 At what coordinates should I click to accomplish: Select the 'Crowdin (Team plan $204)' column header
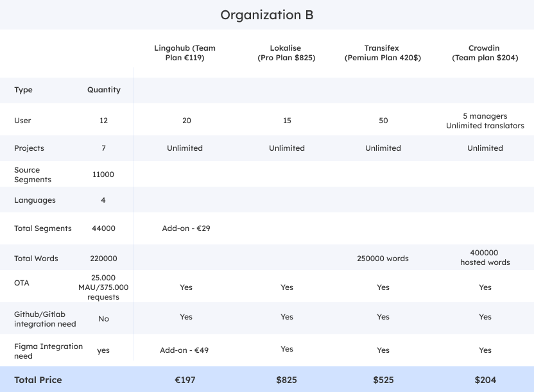485,53
